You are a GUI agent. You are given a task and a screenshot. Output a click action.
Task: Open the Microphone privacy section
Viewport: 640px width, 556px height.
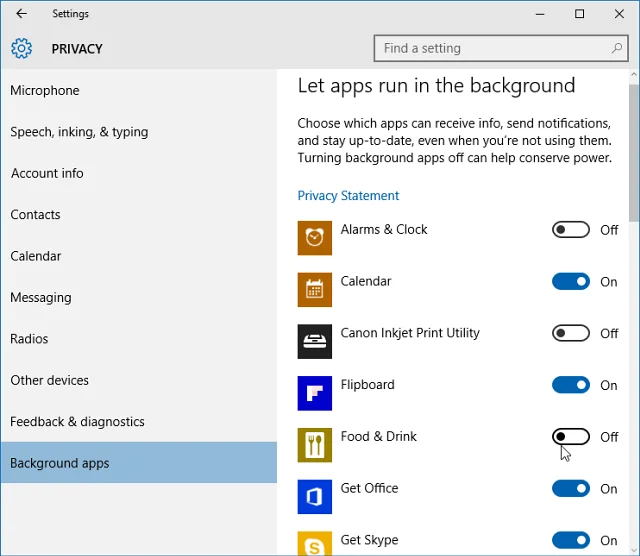click(x=139, y=90)
